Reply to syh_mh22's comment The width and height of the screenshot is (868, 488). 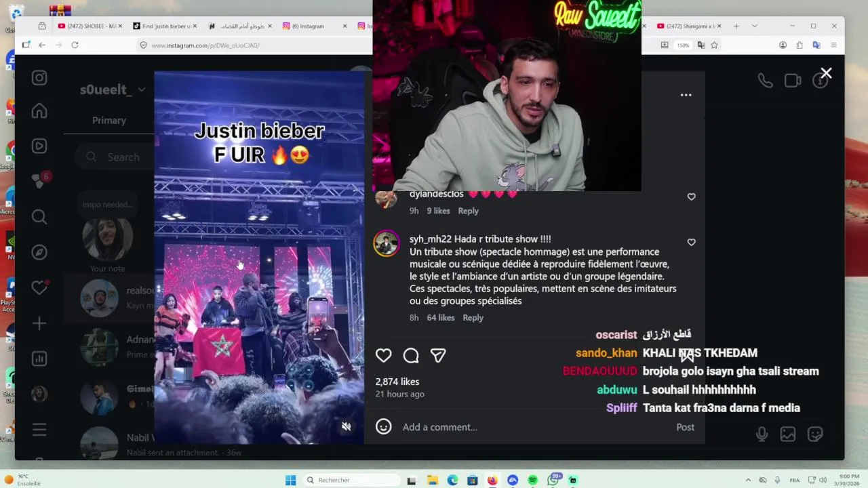click(x=473, y=318)
